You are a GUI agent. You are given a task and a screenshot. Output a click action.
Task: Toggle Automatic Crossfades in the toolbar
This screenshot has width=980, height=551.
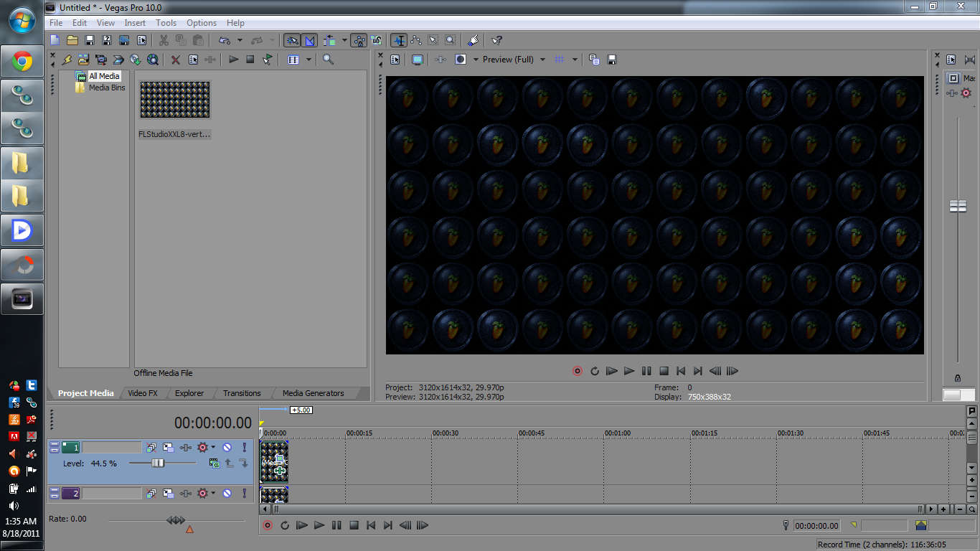click(309, 40)
